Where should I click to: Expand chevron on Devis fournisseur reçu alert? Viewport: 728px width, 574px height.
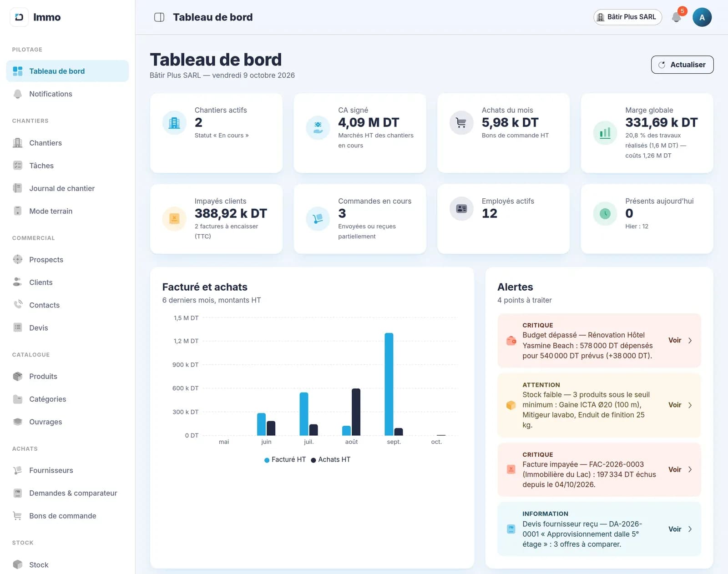point(690,529)
